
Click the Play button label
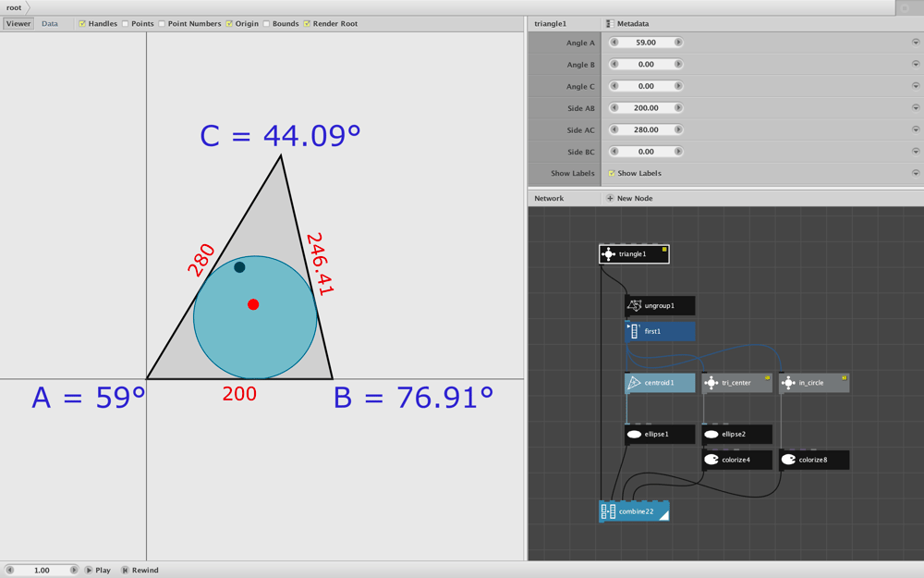click(103, 571)
